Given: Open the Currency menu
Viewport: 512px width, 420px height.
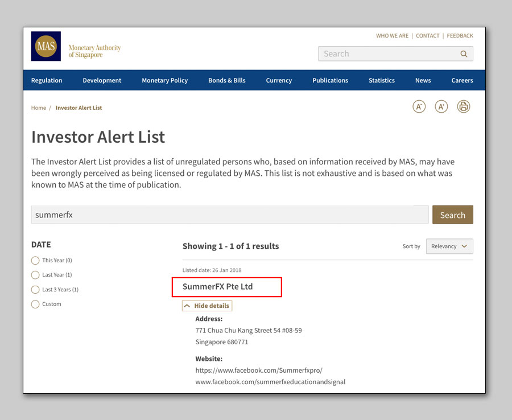Looking at the screenshot, I should click(x=279, y=80).
